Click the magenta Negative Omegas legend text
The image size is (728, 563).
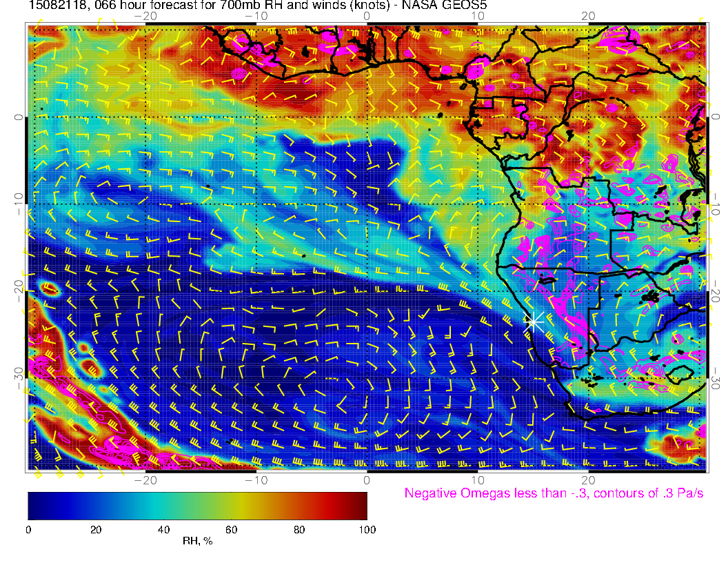pyautogui.click(x=554, y=493)
